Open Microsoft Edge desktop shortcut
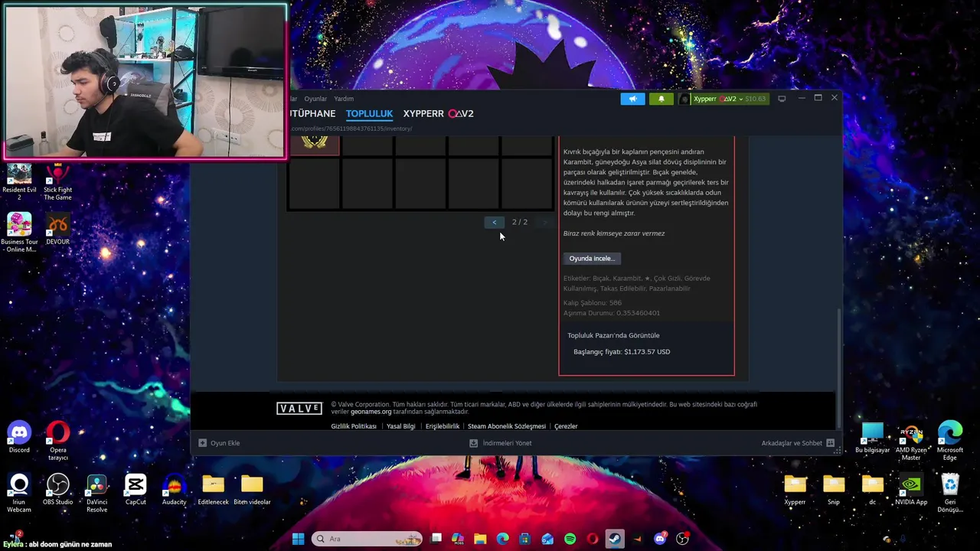Screen dimensions: 980x551 [x=950, y=442]
